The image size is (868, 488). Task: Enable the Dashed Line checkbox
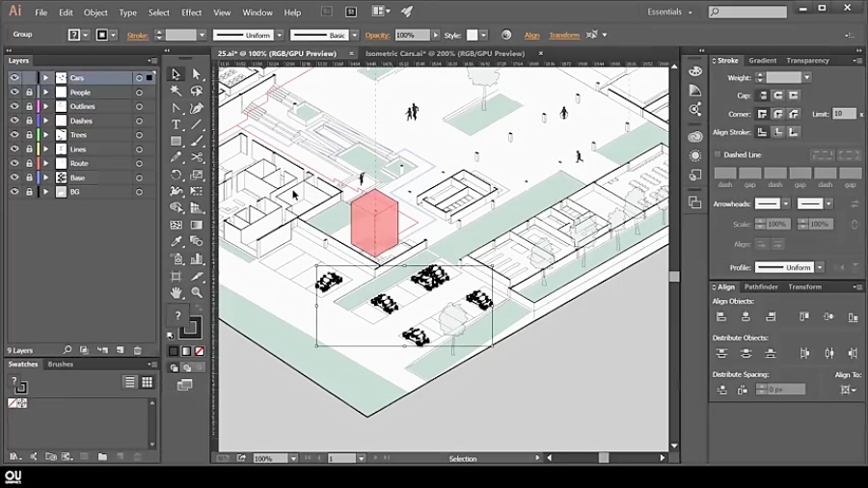coord(718,155)
